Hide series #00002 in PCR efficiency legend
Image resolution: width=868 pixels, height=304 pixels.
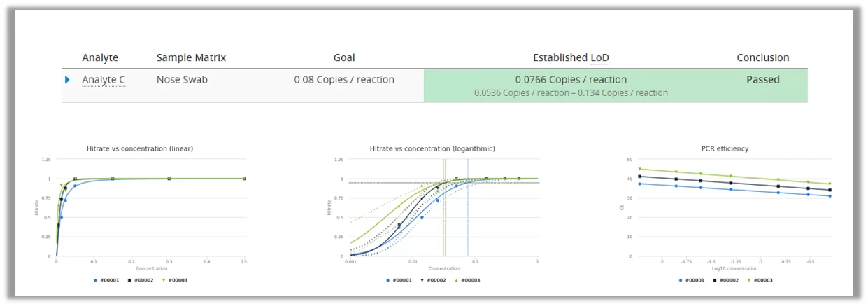(x=727, y=280)
